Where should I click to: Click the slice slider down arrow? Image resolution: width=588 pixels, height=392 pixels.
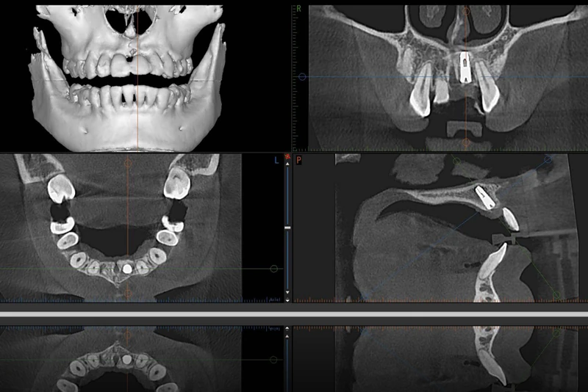(x=287, y=292)
